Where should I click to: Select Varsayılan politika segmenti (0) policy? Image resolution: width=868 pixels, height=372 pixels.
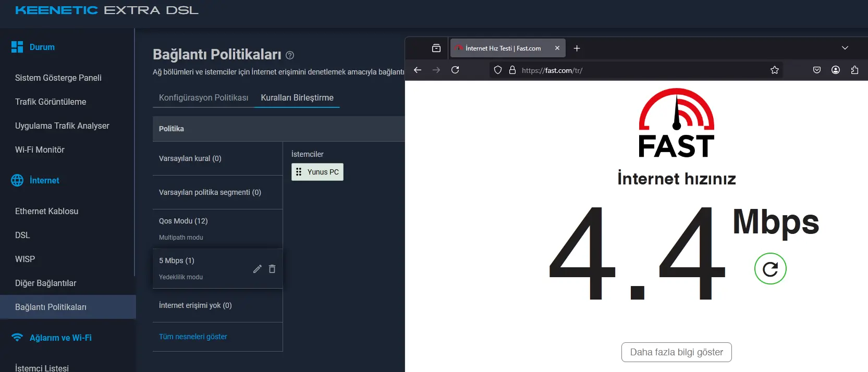coord(217,192)
